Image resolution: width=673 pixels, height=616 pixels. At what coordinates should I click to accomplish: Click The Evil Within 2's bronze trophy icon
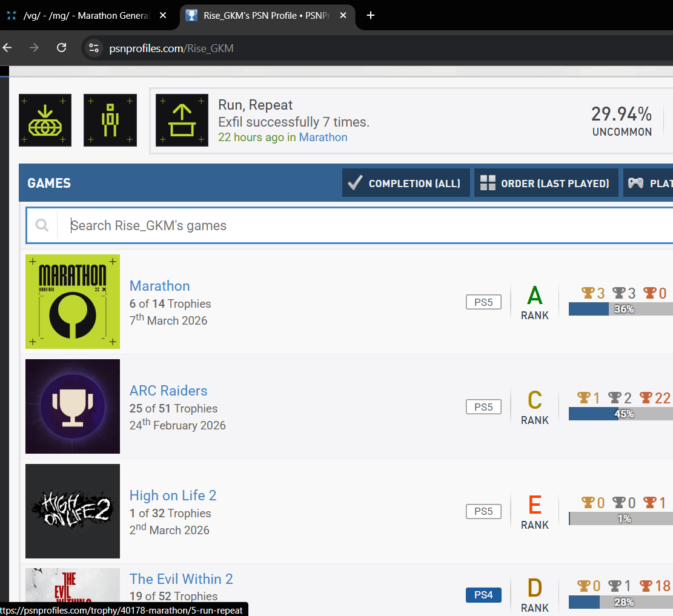646,586
